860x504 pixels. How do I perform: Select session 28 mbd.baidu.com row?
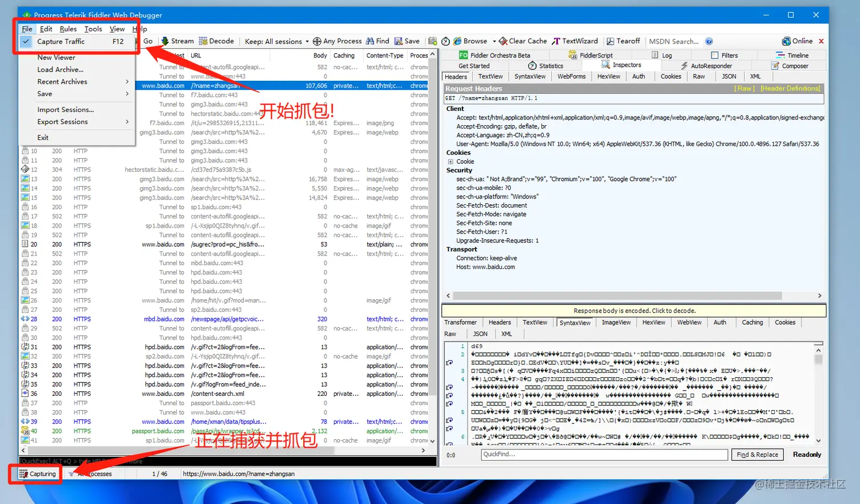click(225, 319)
